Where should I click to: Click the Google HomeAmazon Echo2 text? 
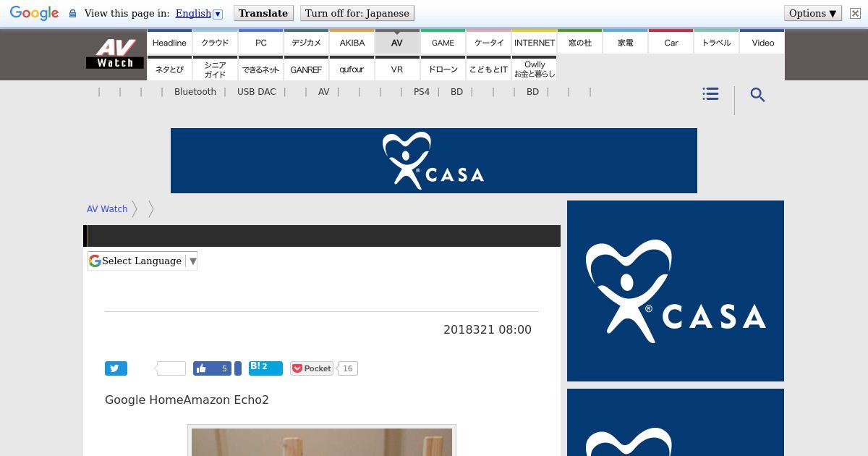pos(187,400)
